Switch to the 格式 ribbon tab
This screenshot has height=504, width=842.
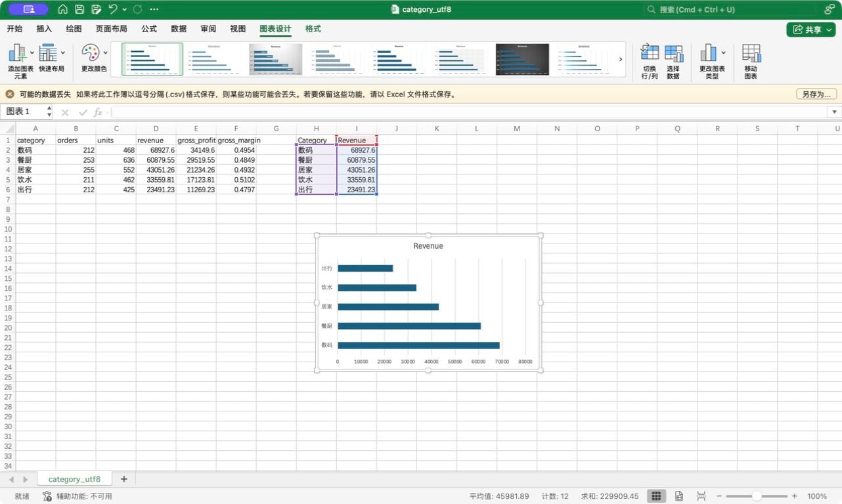tap(313, 29)
